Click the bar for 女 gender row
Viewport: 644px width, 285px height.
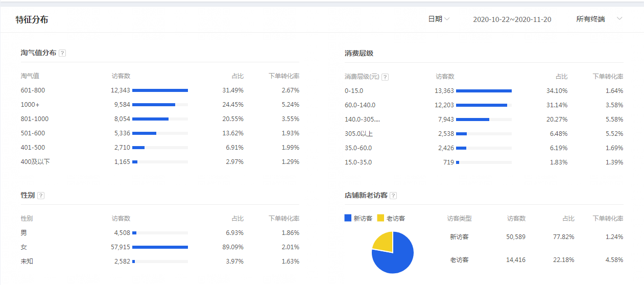tap(160, 247)
